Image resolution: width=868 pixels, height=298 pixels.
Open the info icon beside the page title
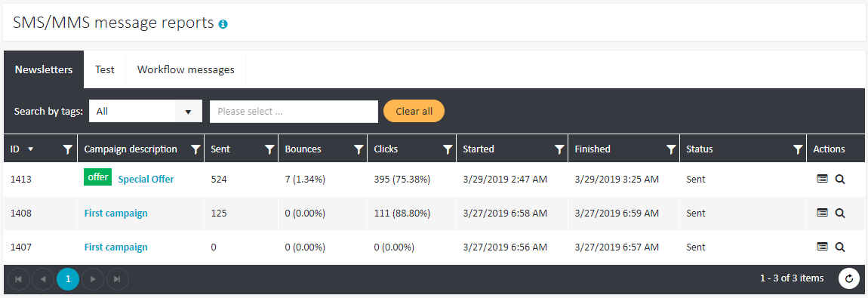click(223, 24)
